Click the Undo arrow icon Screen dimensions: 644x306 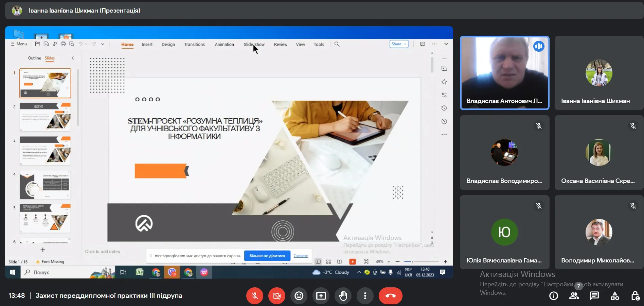(x=81, y=44)
